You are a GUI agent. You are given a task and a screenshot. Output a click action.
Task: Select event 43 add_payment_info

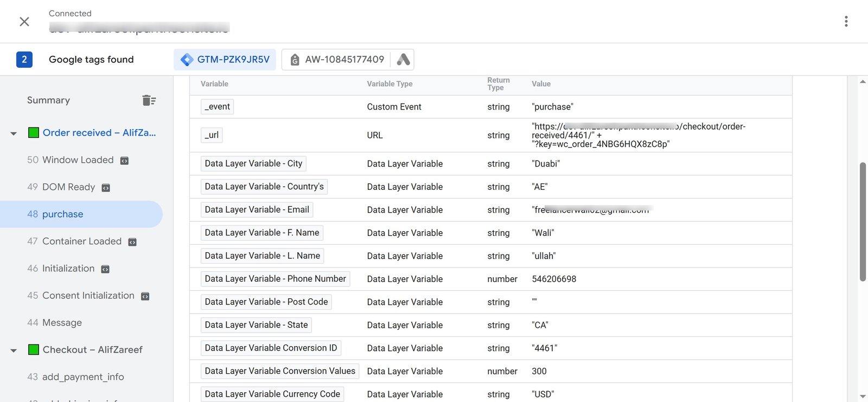pos(75,377)
